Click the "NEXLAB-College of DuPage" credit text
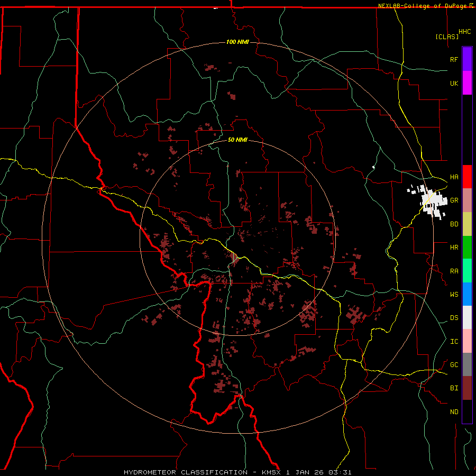476x476 pixels. point(422,6)
